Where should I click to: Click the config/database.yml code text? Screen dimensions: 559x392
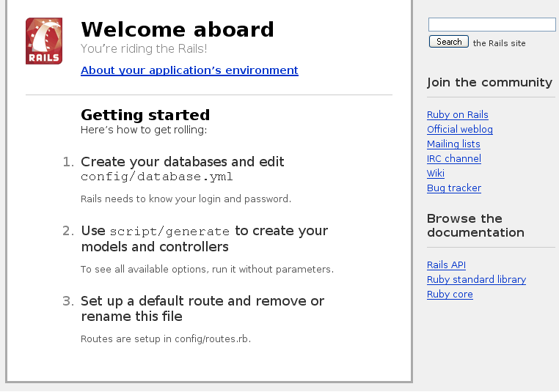coord(157,177)
